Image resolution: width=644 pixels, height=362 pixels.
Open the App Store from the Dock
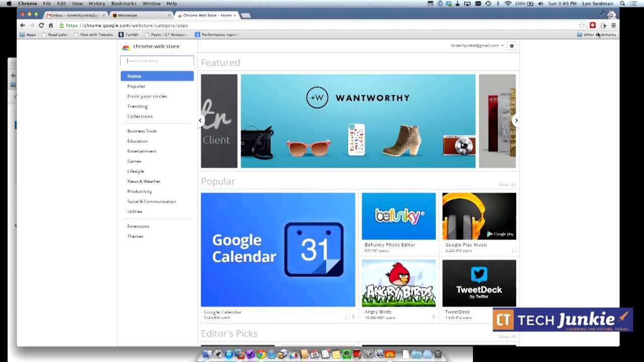pyautogui.click(x=228, y=354)
